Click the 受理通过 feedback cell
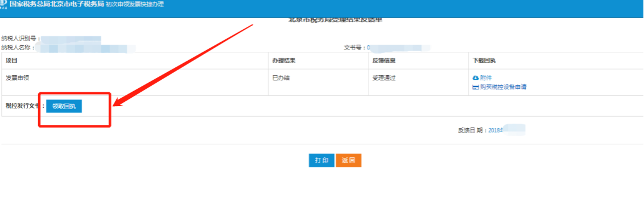The image size is (644, 221). click(384, 78)
